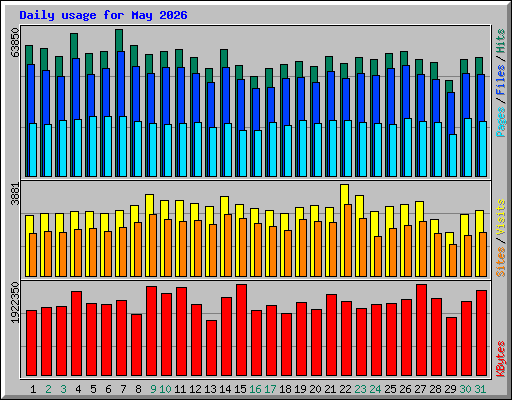This screenshot has width=512, height=400.
Task: Click day 20 on the x-axis
Action: pyautogui.click(x=315, y=389)
